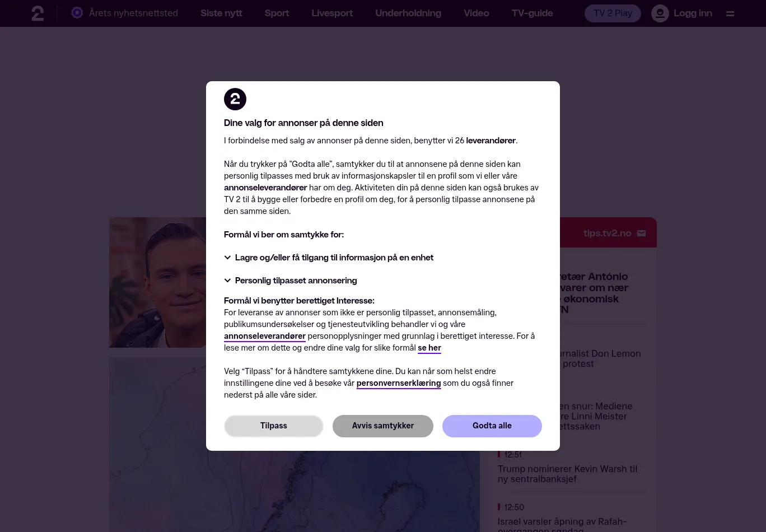Accept all with Godta alle button
The height and width of the screenshot is (532, 766).
[492, 426]
